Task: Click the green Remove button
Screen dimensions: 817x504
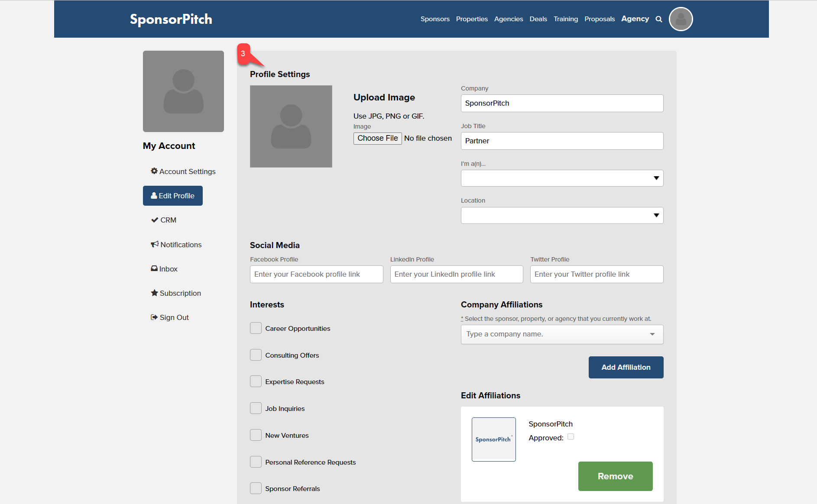Action: pos(615,476)
